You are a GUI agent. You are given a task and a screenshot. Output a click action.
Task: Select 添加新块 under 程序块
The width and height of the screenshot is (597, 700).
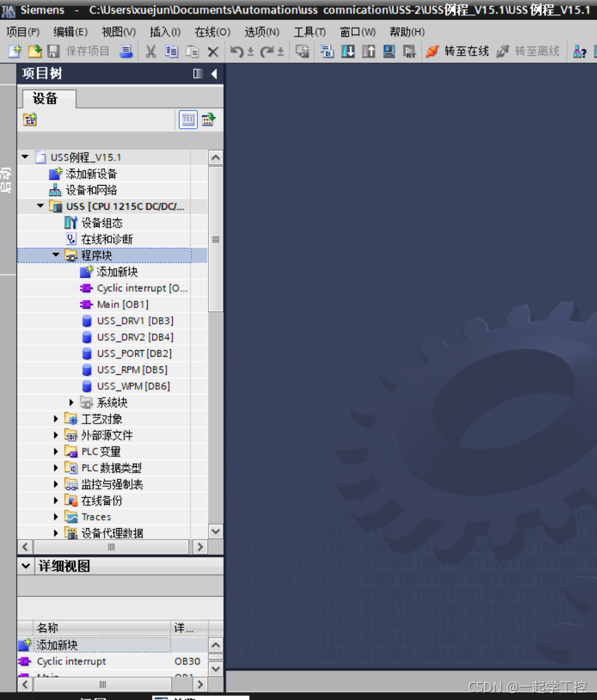click(x=117, y=272)
